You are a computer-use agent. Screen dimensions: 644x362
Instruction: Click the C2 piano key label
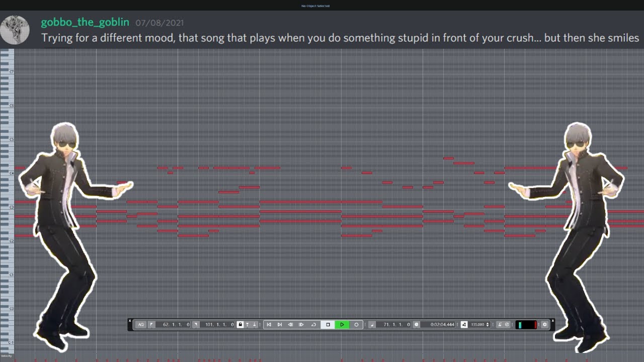coord(11,241)
